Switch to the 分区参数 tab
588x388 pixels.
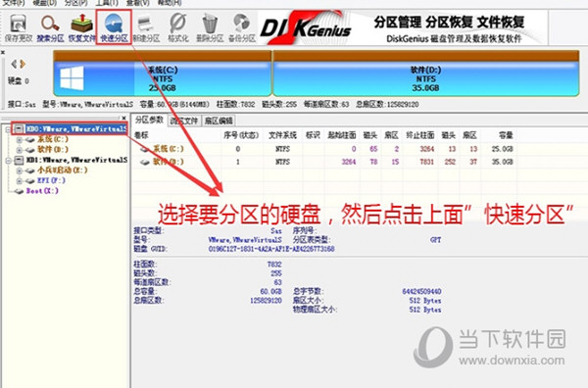149,120
